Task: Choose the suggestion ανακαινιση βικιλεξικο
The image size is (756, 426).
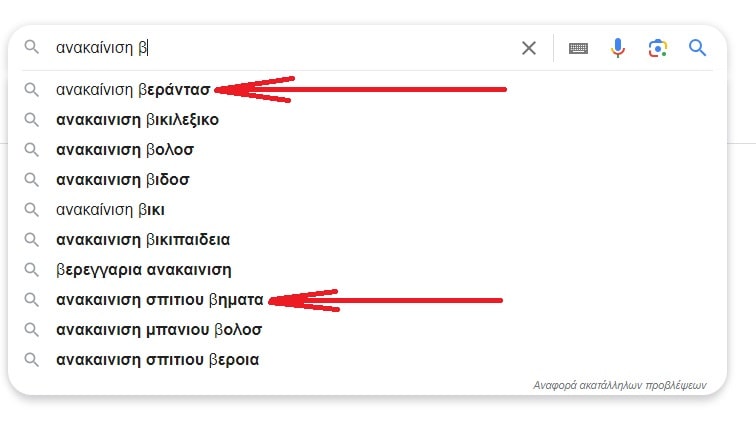Action: [137, 120]
